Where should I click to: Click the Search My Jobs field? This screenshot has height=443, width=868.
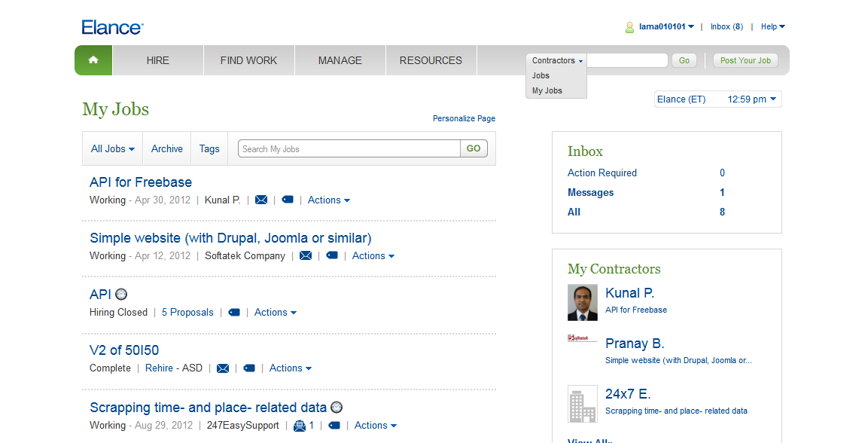point(349,149)
